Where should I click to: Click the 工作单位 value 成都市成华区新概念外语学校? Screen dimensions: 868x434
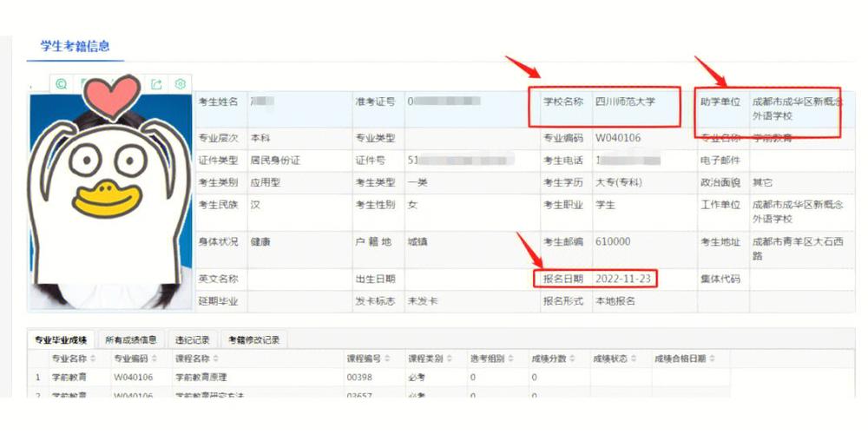(797, 212)
